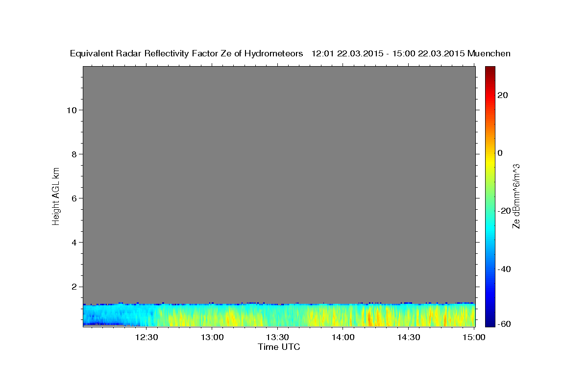The height and width of the screenshot is (392, 588).
Task: Click the dark blue bottom of the colorbar
Action: click(x=490, y=321)
